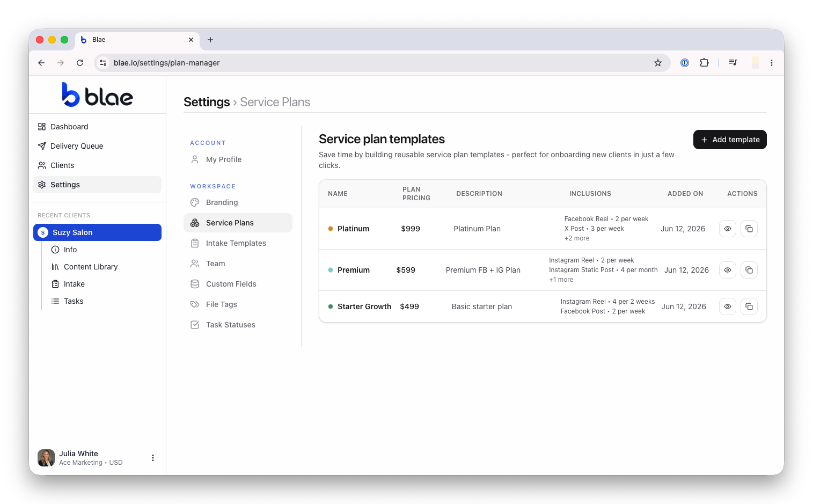Click the Platinum plan name
The height and width of the screenshot is (504, 813).
click(353, 229)
